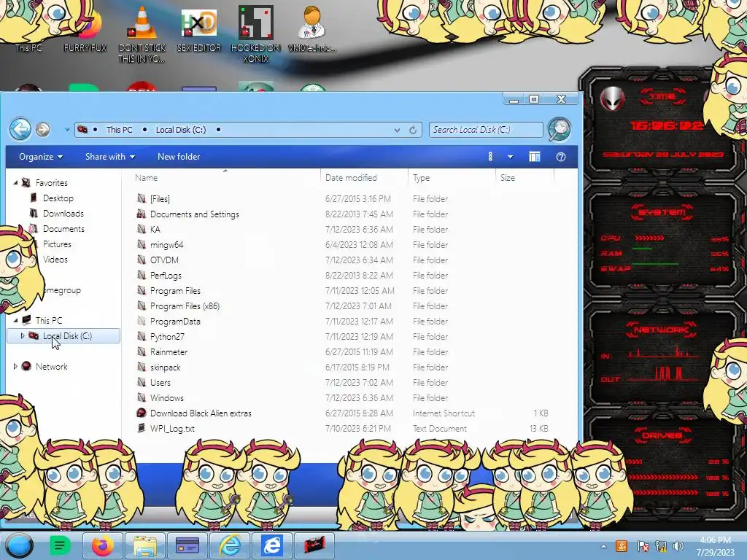Open the VM0Technic desktop icon

click(312, 23)
